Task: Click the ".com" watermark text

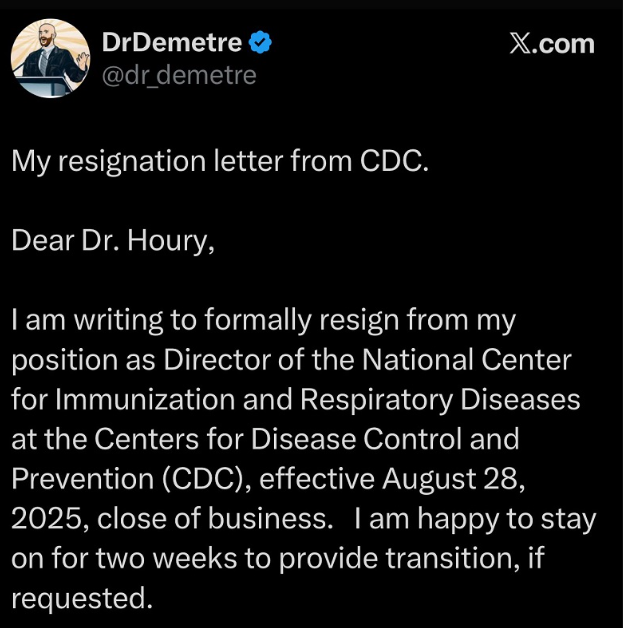Action: point(567,44)
